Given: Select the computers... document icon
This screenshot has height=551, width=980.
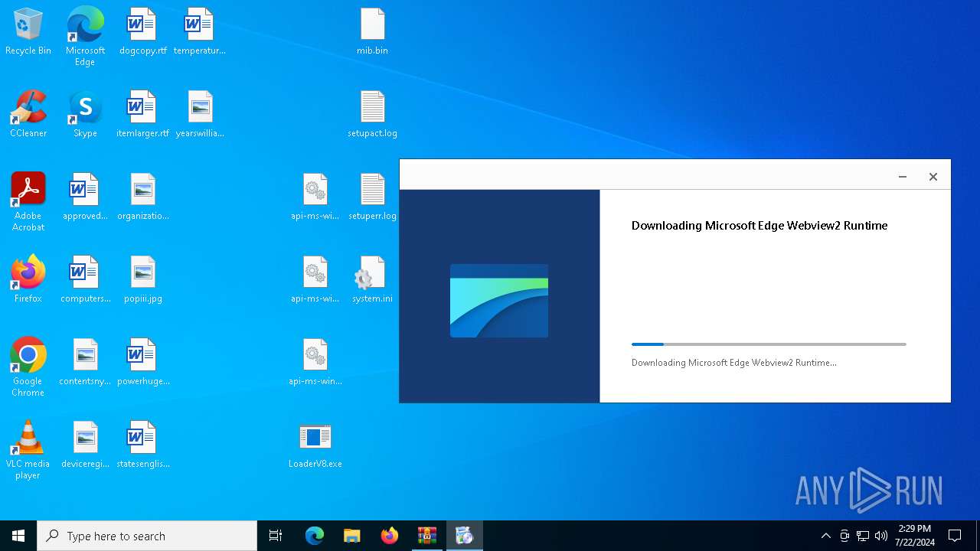Looking at the screenshot, I should click(x=85, y=279).
